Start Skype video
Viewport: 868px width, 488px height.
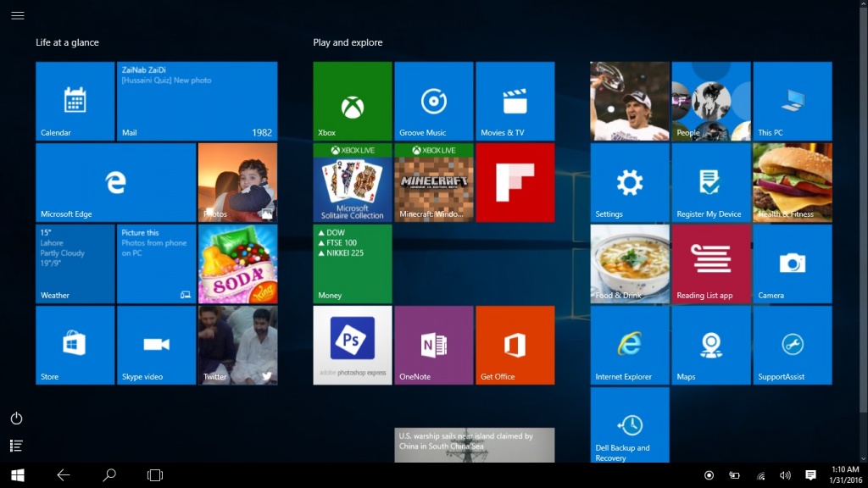[156, 345]
